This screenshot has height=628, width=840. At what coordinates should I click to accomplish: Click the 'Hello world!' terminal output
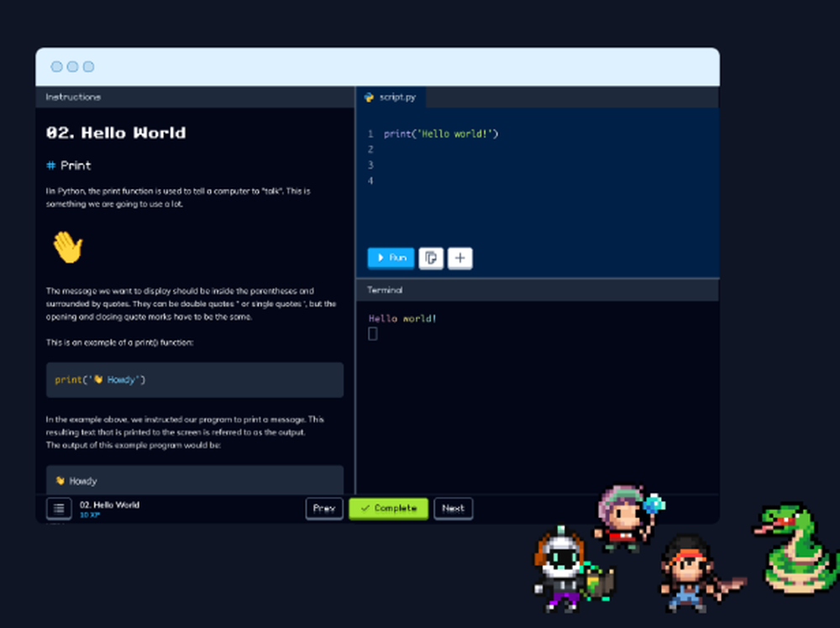point(402,318)
